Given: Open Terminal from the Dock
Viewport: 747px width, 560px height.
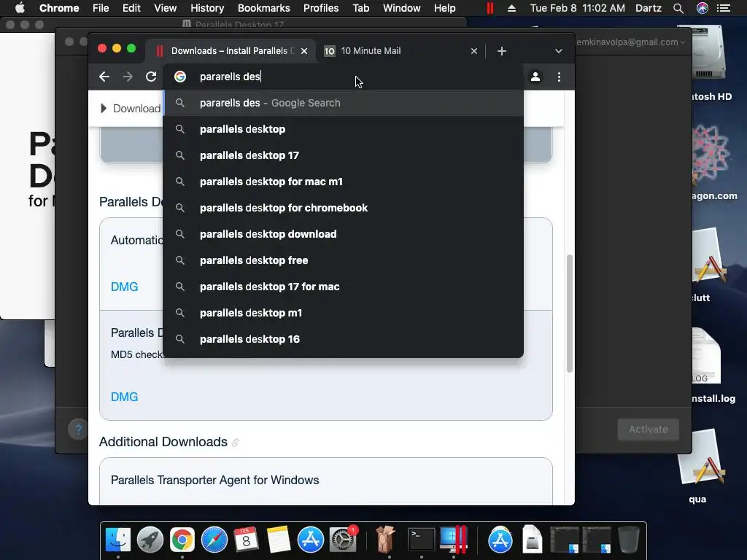Looking at the screenshot, I should point(421,540).
